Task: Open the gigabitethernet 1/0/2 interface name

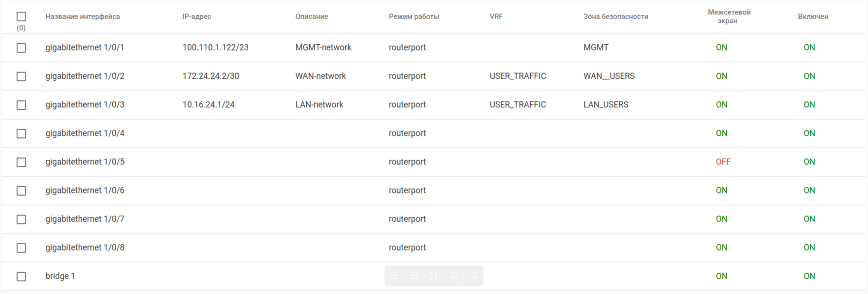Action: (x=85, y=76)
